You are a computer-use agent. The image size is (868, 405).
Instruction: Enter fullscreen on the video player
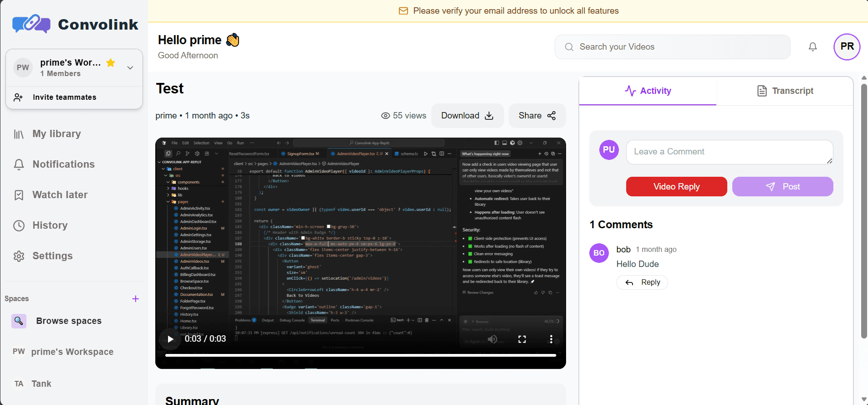tap(522, 339)
